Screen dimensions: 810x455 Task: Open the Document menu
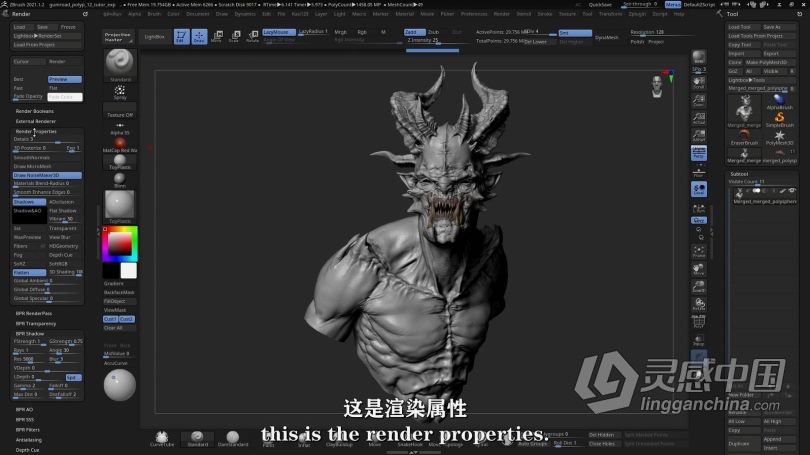pyautogui.click(x=198, y=14)
